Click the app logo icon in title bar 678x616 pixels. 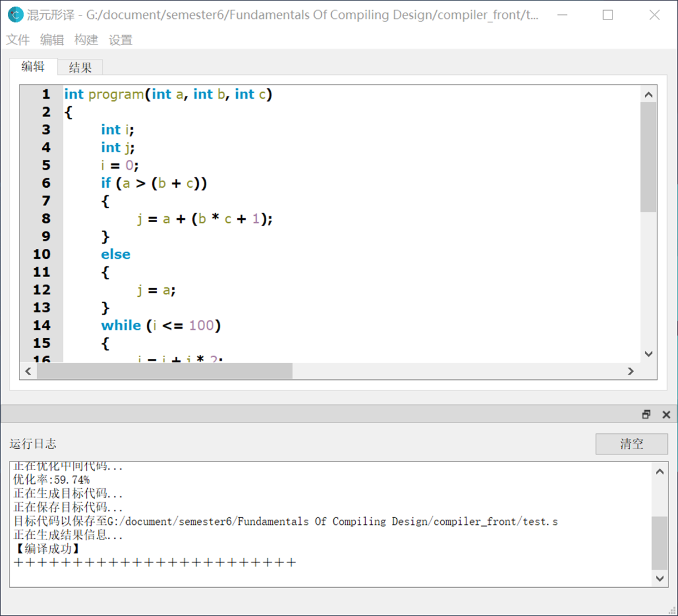coord(16,15)
